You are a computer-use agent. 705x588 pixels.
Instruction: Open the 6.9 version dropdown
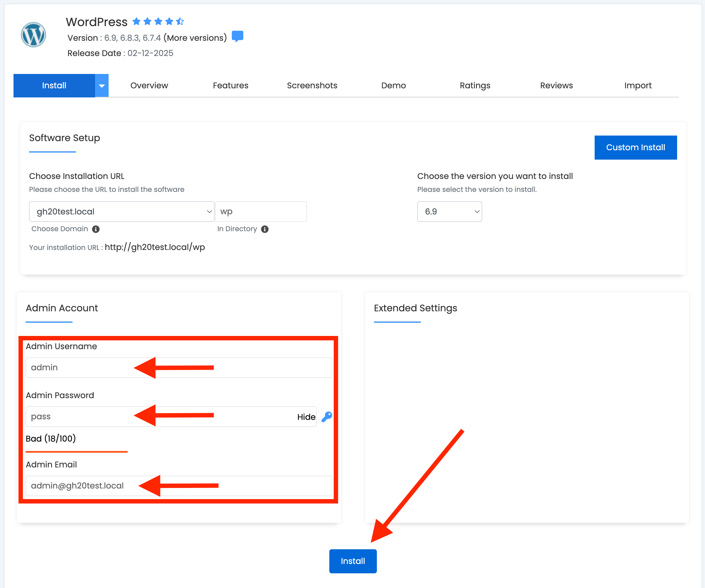pos(449,212)
